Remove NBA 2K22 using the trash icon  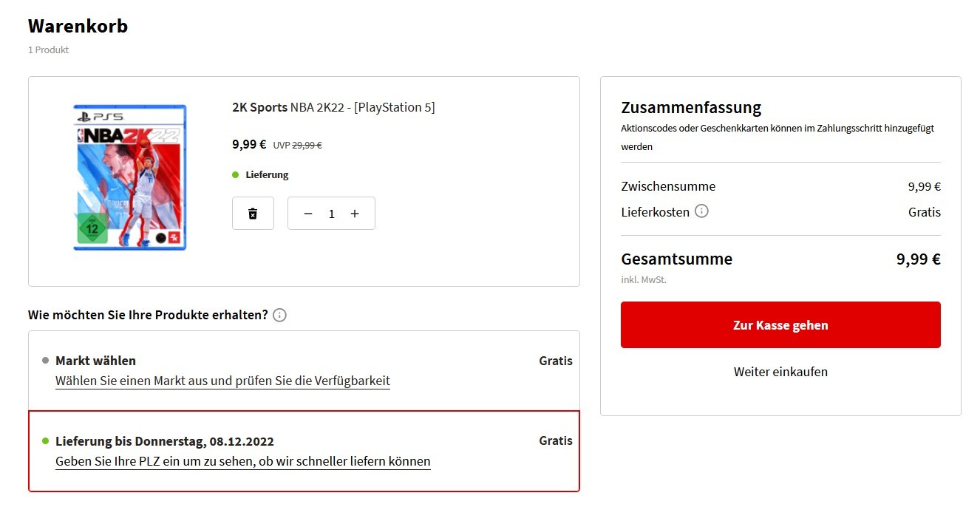[x=253, y=214]
